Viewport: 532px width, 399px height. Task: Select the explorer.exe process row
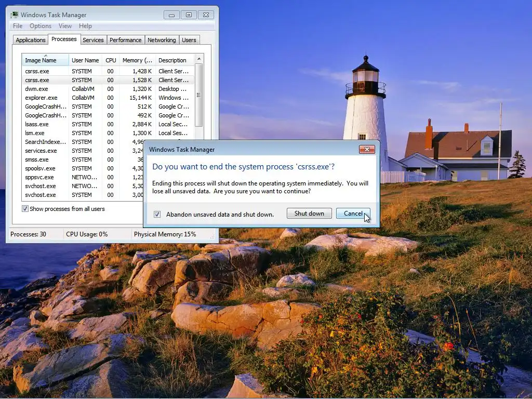tap(108, 98)
